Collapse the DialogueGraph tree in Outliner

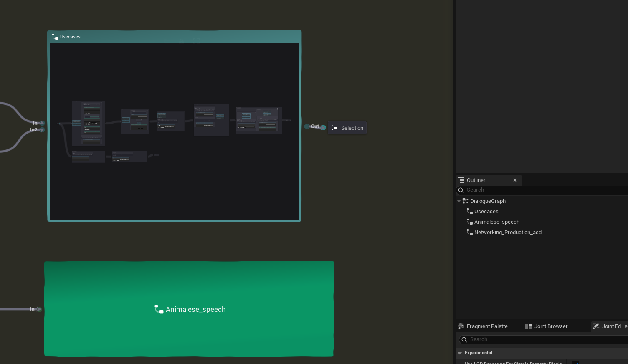tap(459, 201)
